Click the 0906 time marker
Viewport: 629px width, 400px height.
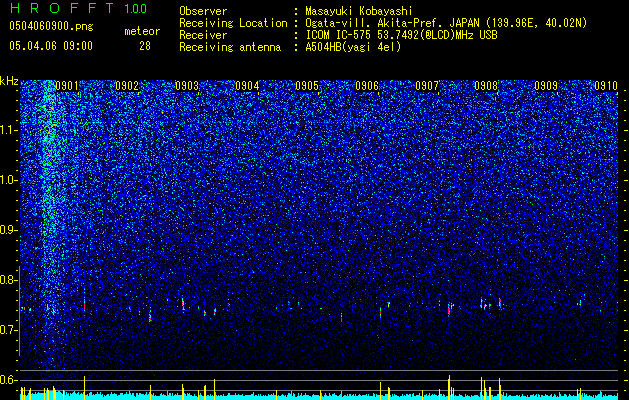(367, 85)
